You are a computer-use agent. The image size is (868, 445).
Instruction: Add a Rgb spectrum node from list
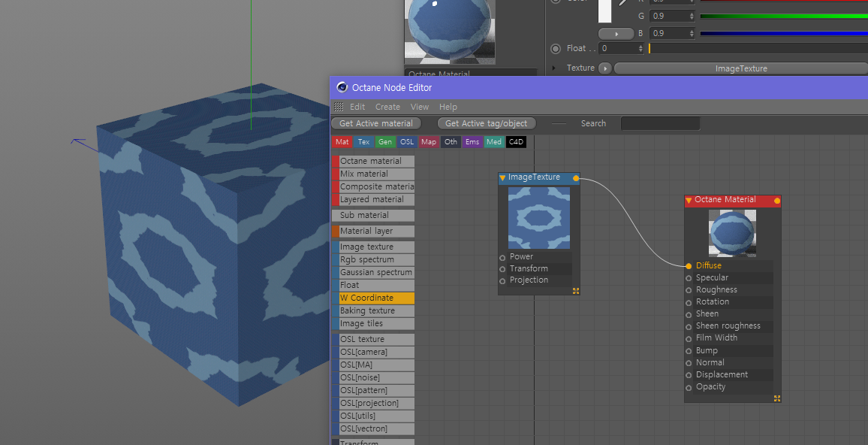[x=373, y=260]
